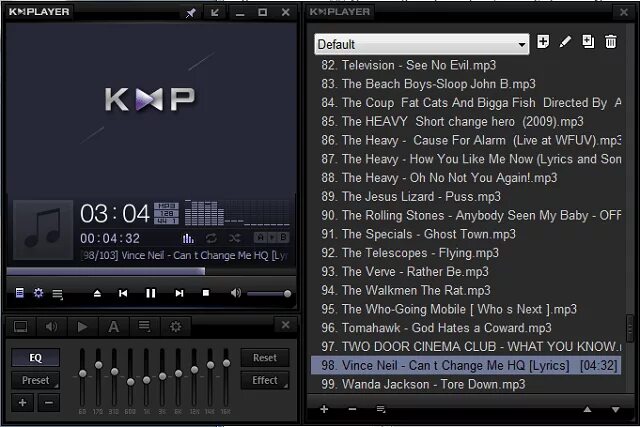Open the gear preferences tab in control box
Viewport: 640px width, 427px height.
(x=176, y=327)
